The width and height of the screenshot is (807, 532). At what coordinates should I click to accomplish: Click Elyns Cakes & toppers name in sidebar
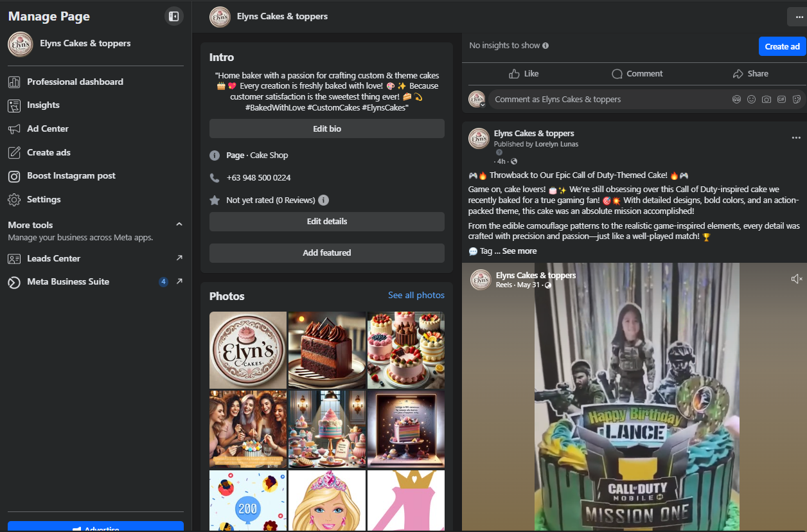tap(85, 44)
